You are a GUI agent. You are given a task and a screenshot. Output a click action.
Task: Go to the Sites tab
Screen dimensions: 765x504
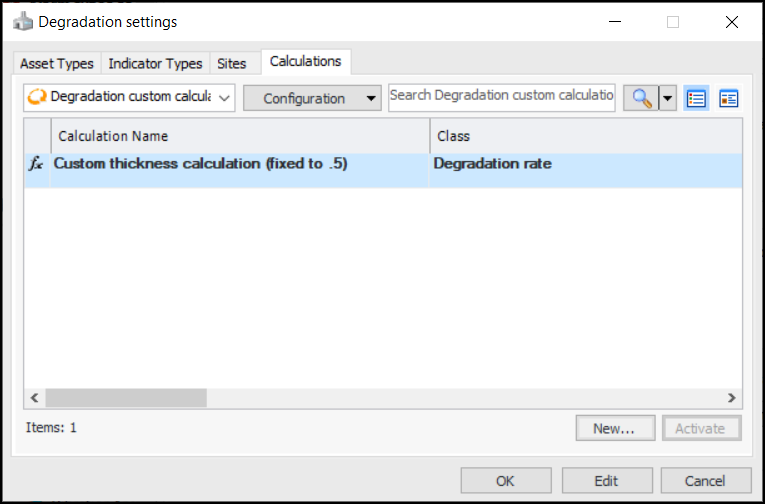231,63
